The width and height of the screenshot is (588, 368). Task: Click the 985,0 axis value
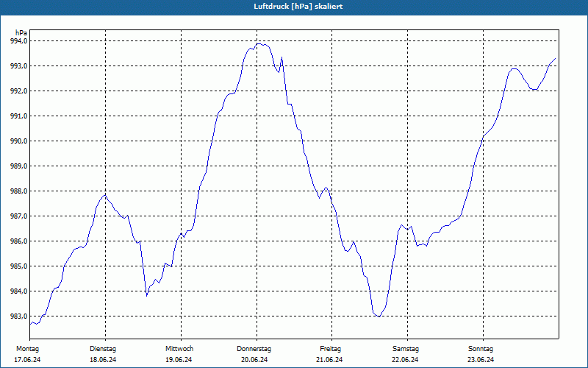click(19, 266)
